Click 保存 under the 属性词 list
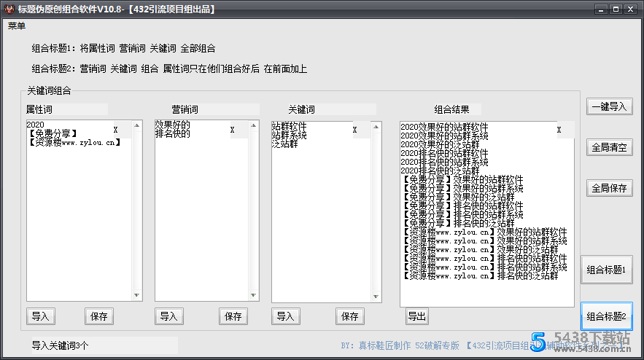Screen dimensions: 644x360 click(x=99, y=316)
